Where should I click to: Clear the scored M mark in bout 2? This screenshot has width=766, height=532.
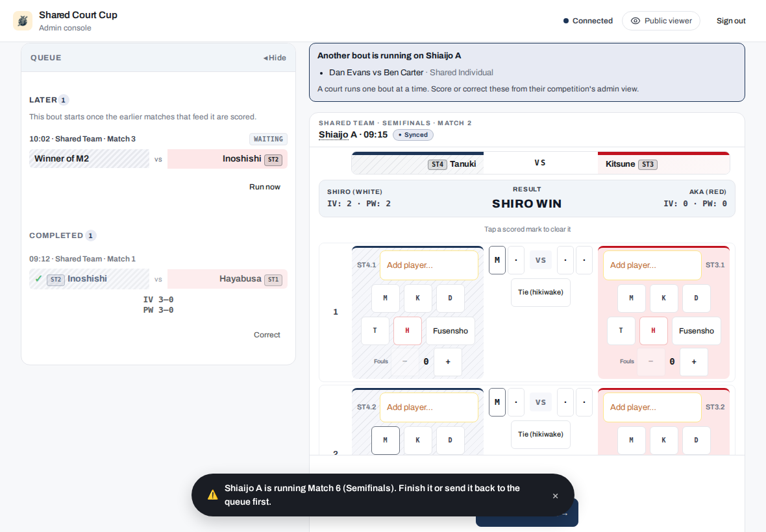(x=497, y=402)
